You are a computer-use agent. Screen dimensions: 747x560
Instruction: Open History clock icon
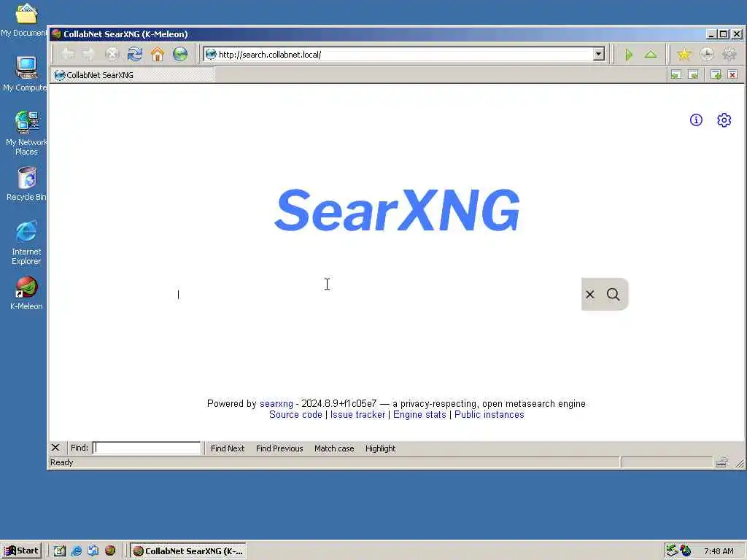(x=707, y=54)
